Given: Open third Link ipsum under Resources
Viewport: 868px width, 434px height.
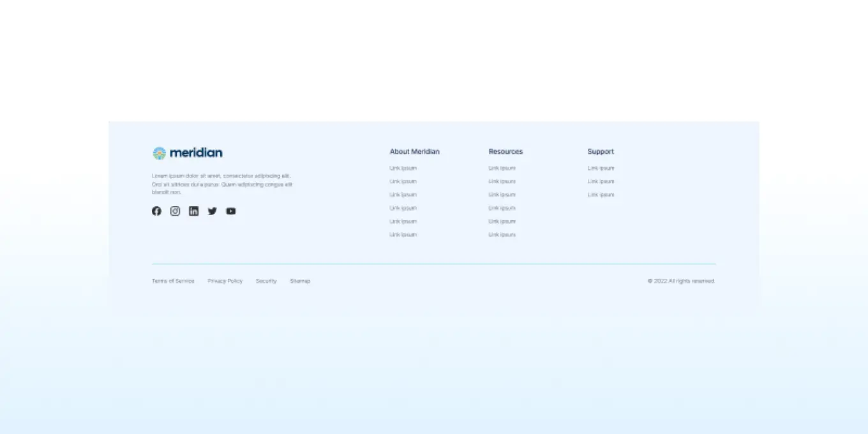Looking at the screenshot, I should click(x=502, y=195).
